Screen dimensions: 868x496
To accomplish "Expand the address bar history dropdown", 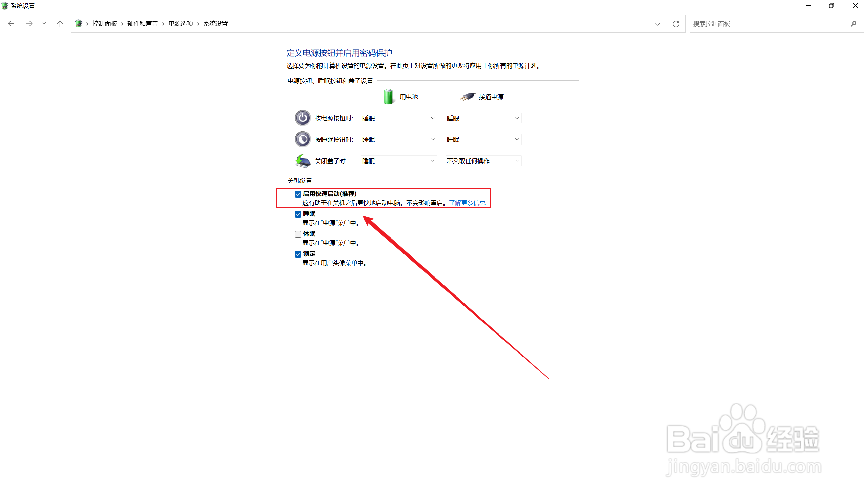I will pyautogui.click(x=658, y=24).
